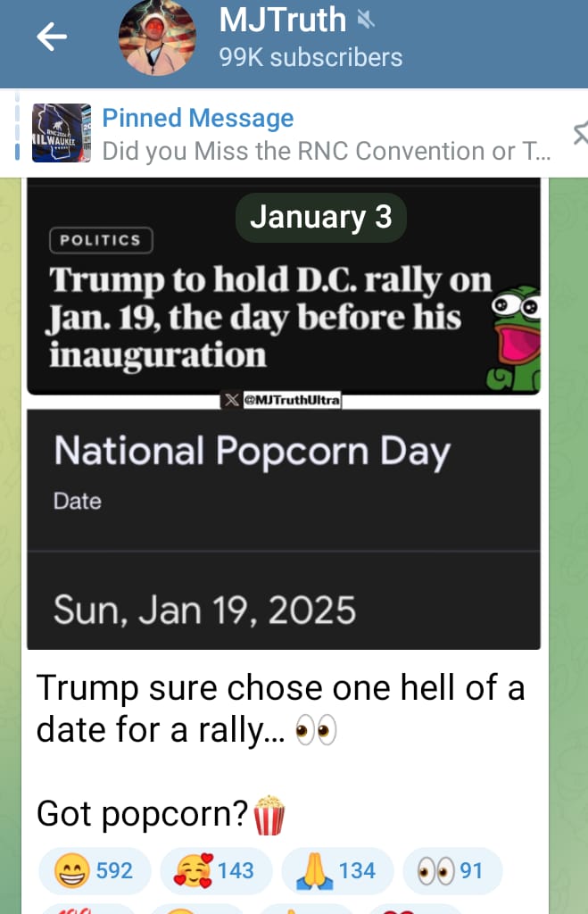Image resolution: width=588 pixels, height=914 pixels.
Task: Toggle the grinning face reaction with 592
Action: pos(94,870)
